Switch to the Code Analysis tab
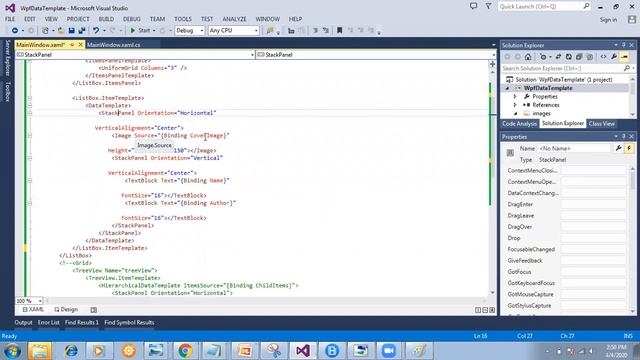This screenshot has width=640, height=360. (519, 124)
